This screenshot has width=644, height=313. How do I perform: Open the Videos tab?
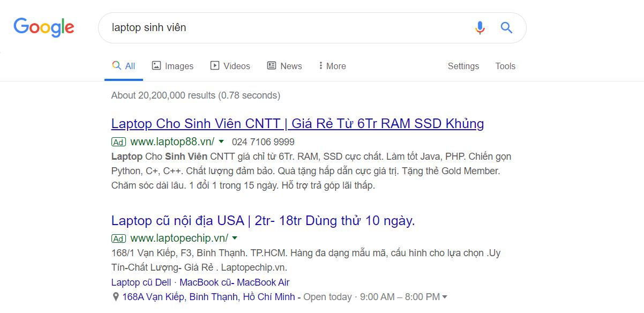(230, 66)
